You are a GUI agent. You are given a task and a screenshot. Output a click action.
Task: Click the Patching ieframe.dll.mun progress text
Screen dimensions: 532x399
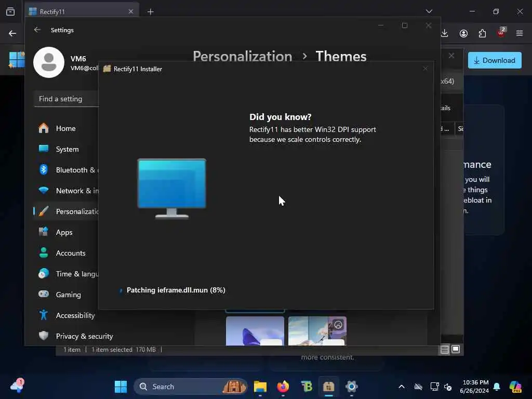[176, 290]
